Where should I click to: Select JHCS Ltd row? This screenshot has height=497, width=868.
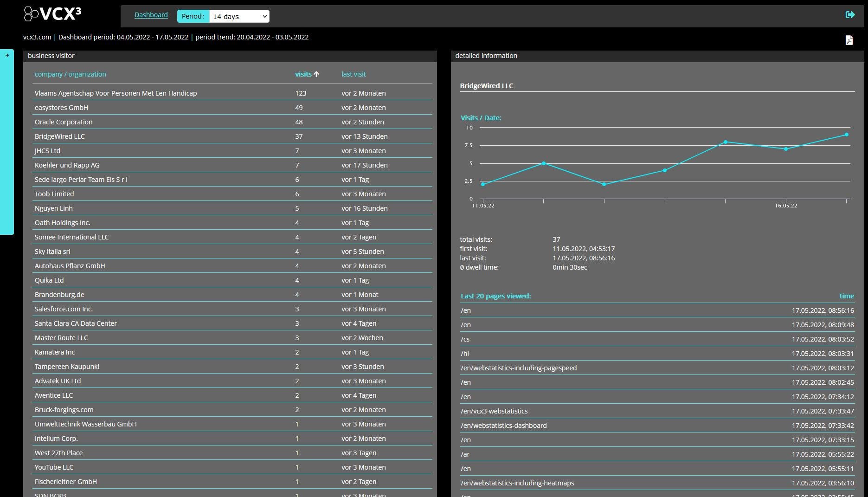[x=232, y=151]
